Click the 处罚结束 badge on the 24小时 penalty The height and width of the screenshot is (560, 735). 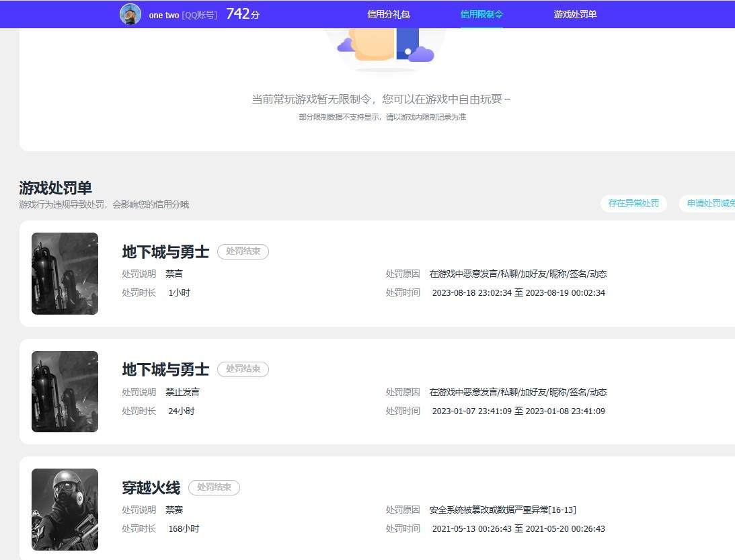tap(243, 369)
